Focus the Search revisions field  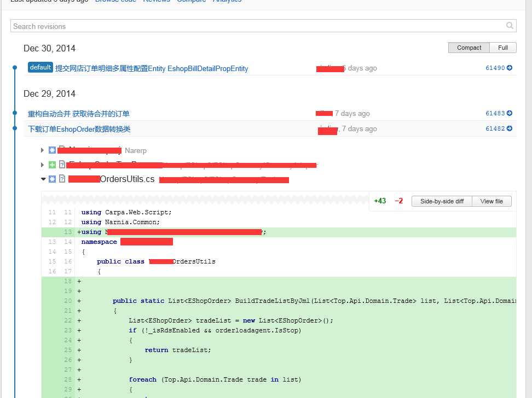(263, 26)
